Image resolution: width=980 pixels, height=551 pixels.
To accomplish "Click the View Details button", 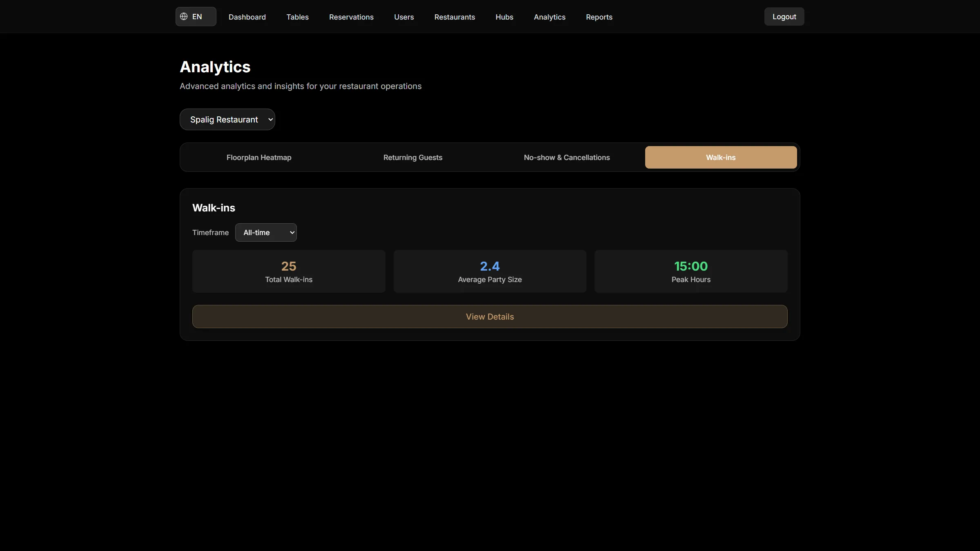I will (490, 317).
